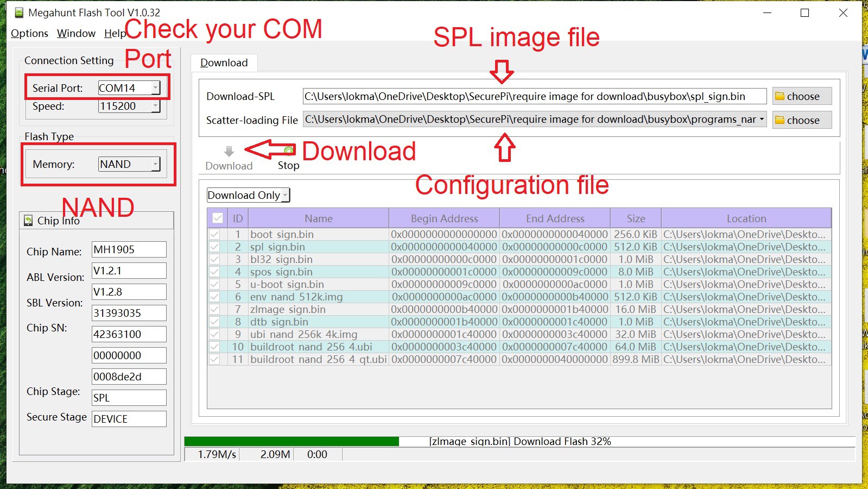Click the Download arrow icon
Image resolution: width=868 pixels, height=489 pixels.
229,152
